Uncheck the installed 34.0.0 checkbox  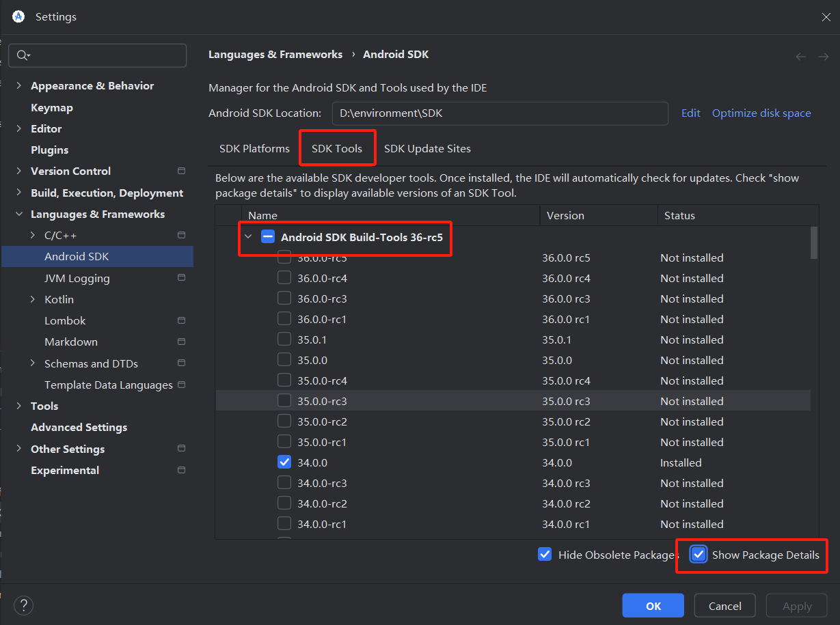click(284, 462)
